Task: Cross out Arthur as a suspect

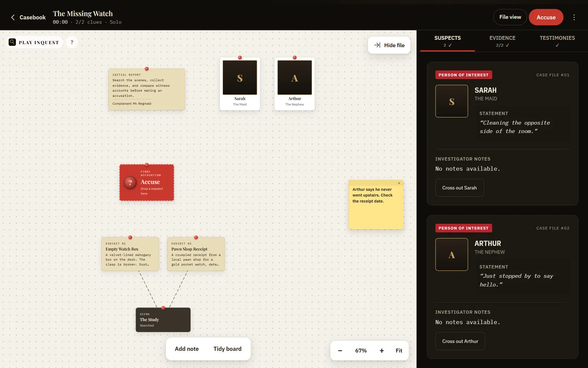Action: coord(460,342)
